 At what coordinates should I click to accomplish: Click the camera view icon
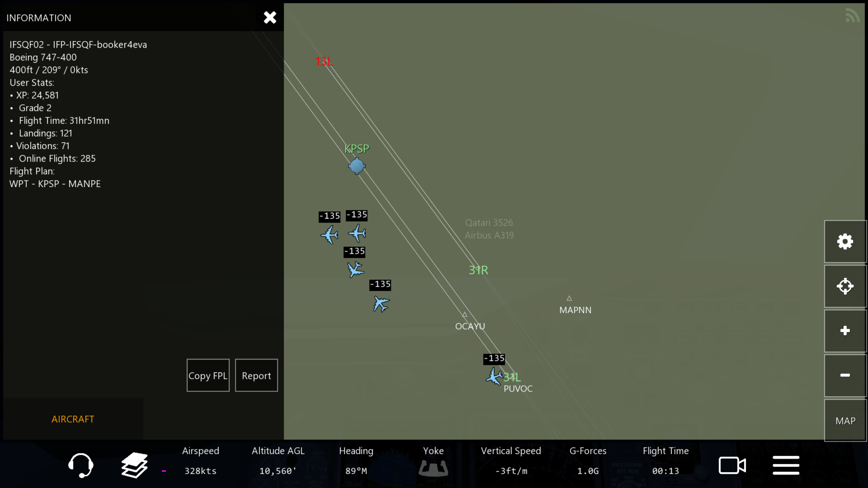pos(732,465)
